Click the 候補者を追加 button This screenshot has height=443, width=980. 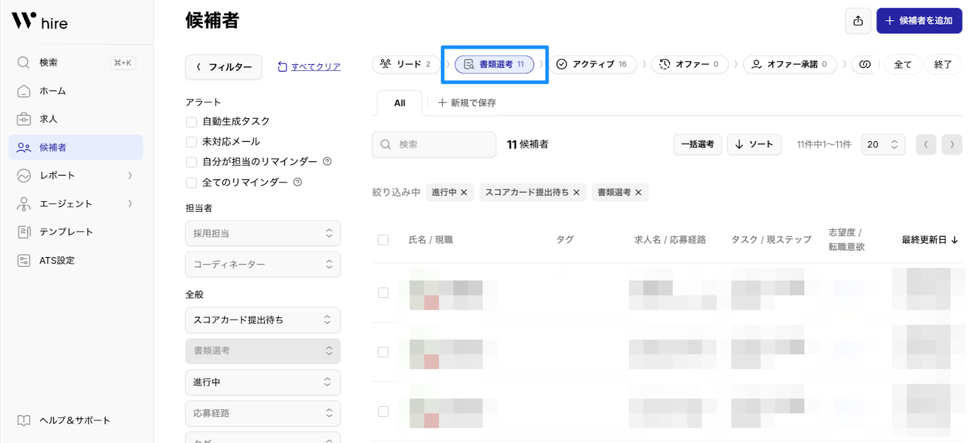[x=919, y=21]
